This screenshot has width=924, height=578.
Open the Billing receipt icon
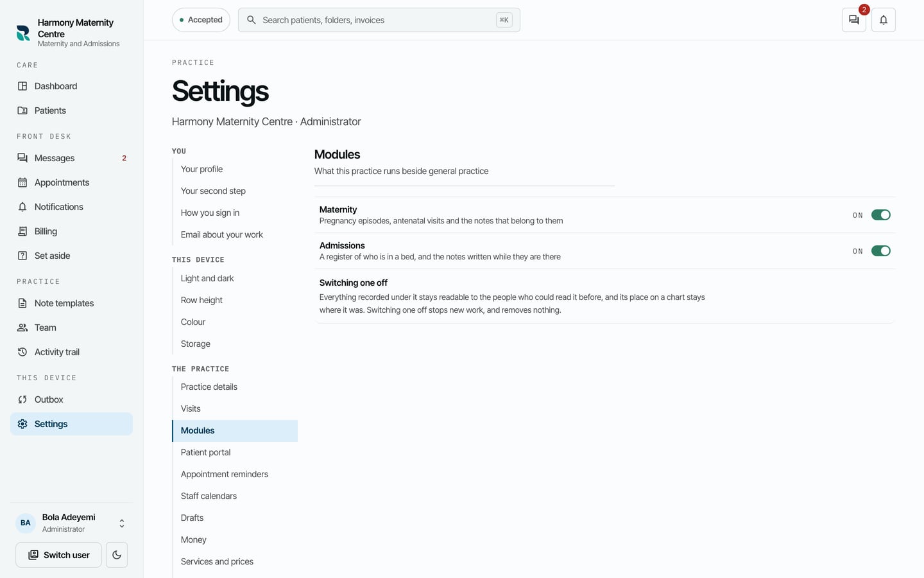pos(22,231)
